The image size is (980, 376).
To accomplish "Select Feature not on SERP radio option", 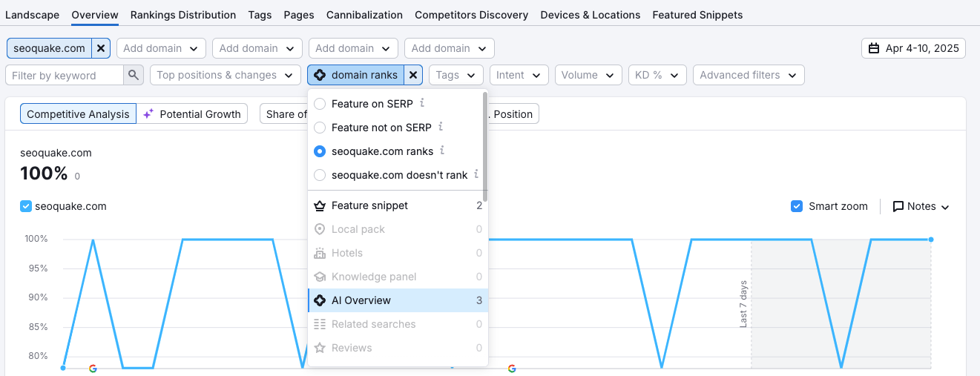I will (x=320, y=128).
